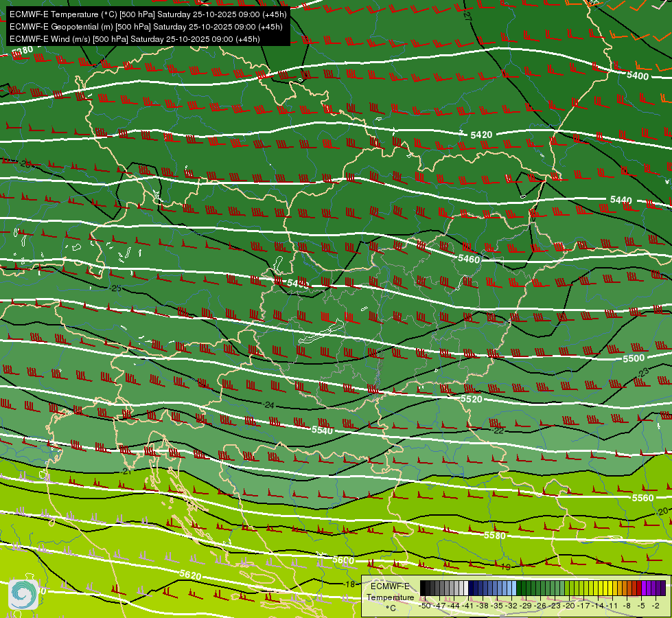
Task: Click the 5540 geopotential contour label
Action: [323, 430]
